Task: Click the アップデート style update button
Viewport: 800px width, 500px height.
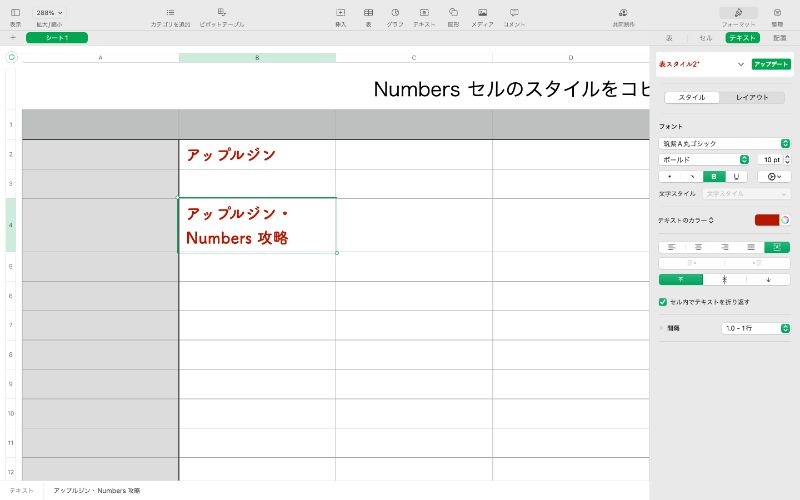Action: tap(771, 64)
